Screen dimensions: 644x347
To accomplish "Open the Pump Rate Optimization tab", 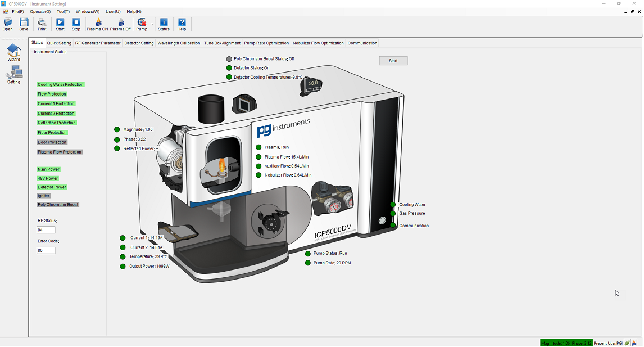I will 266,43.
